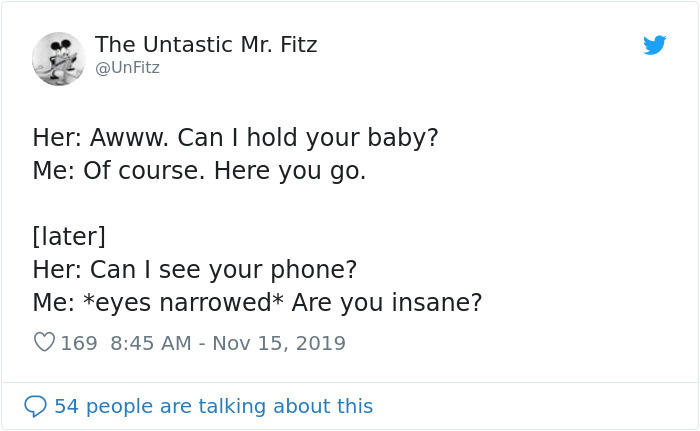Select the "[later]" text

click(x=68, y=237)
